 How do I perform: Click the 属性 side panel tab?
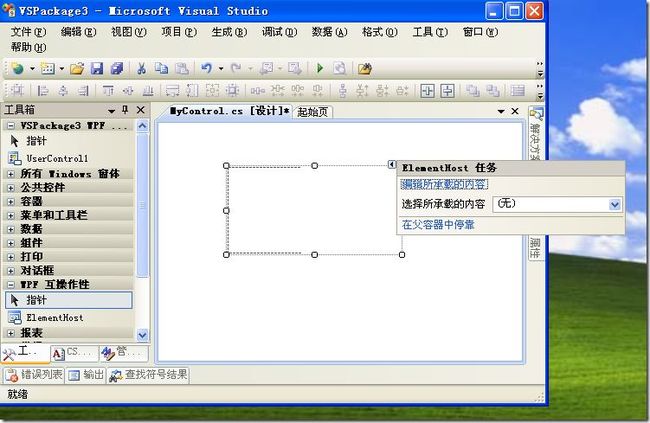535,248
